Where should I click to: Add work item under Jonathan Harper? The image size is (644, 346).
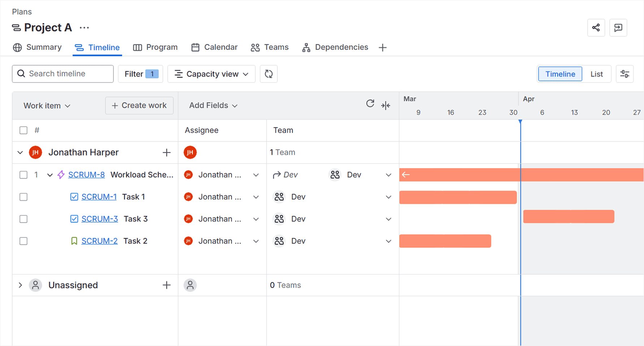click(167, 153)
